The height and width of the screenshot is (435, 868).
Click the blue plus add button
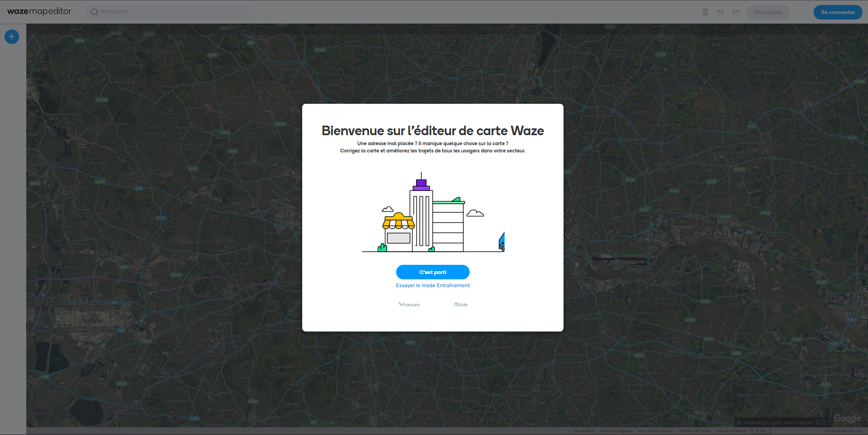(12, 37)
